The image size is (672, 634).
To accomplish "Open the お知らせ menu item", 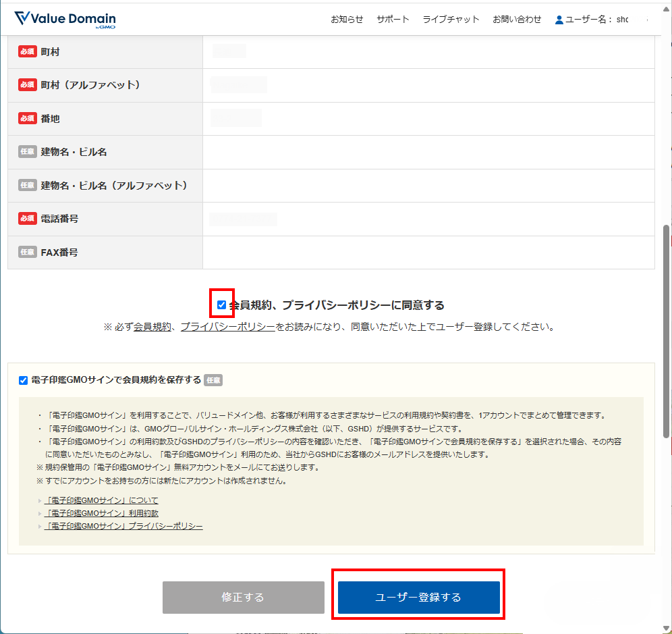I will [x=347, y=20].
